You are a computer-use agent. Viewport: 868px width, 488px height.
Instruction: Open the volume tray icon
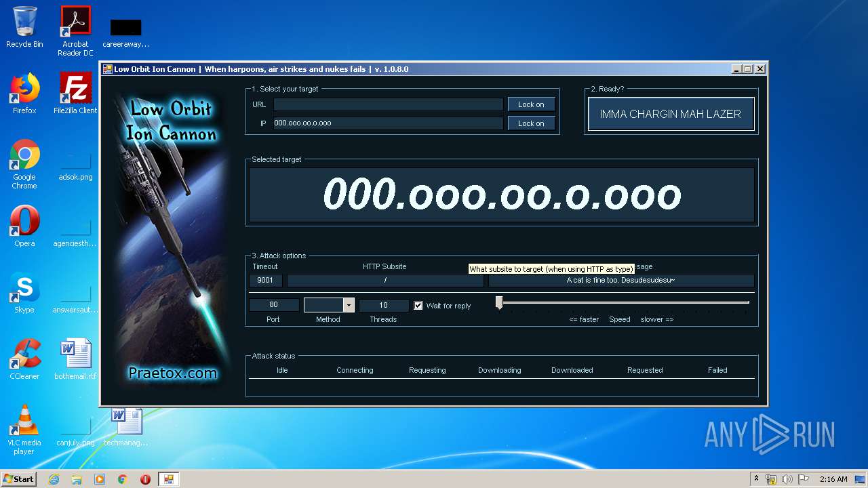click(x=787, y=479)
